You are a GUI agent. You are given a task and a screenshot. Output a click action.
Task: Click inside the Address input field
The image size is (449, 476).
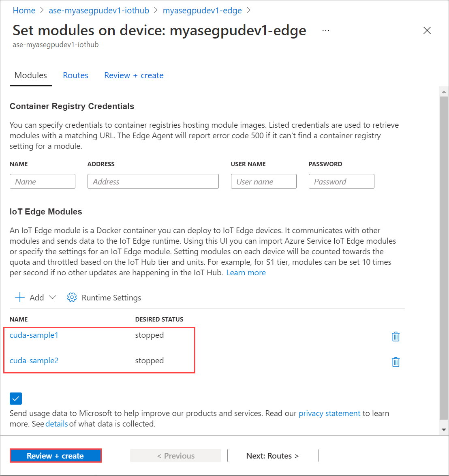(x=153, y=181)
